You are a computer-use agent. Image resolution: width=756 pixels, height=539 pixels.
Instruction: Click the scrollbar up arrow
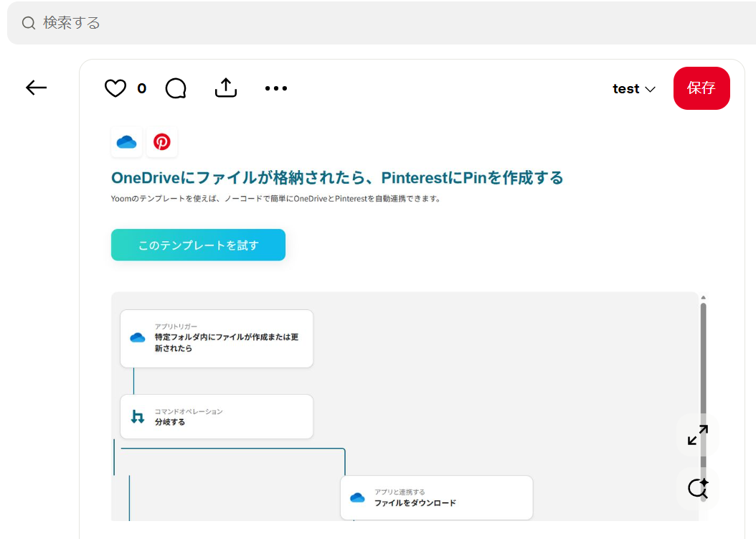pyautogui.click(x=703, y=298)
